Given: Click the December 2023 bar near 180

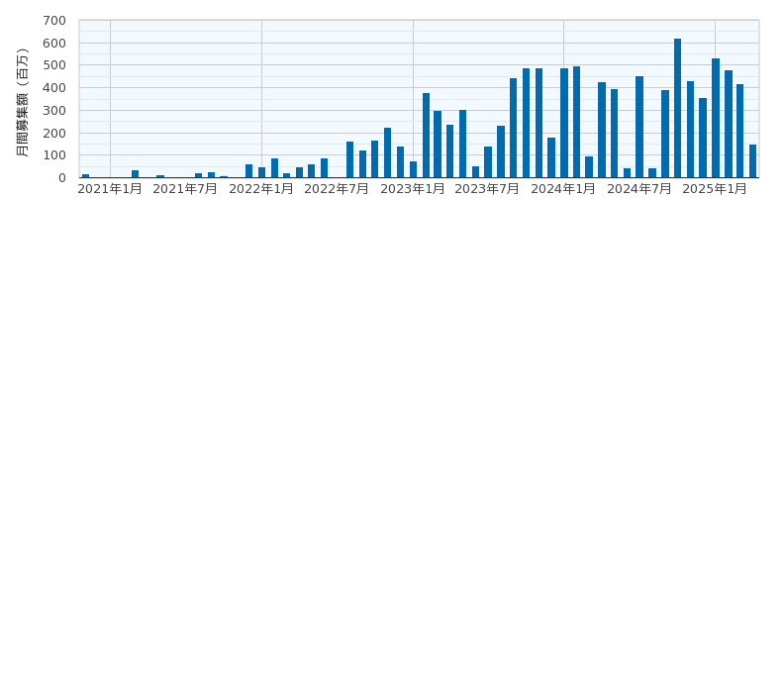Looking at the screenshot, I should (x=551, y=157).
